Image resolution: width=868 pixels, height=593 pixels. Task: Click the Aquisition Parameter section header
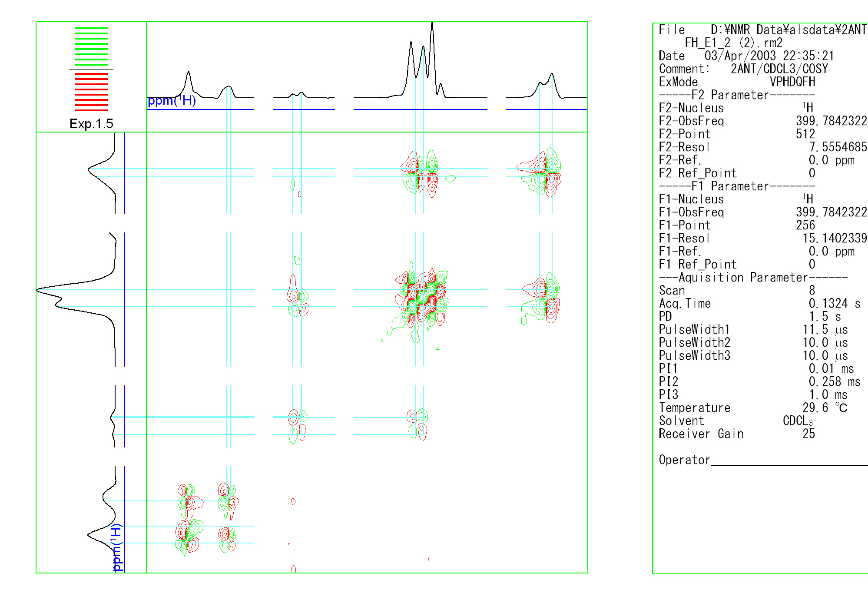(x=753, y=277)
